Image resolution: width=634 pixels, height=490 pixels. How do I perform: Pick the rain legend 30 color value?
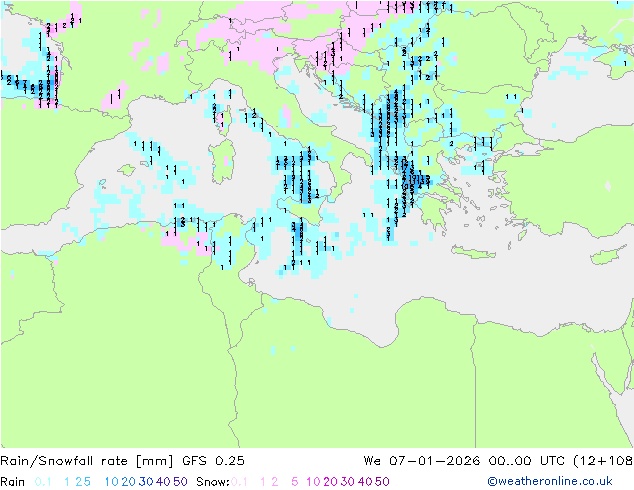click(146, 482)
